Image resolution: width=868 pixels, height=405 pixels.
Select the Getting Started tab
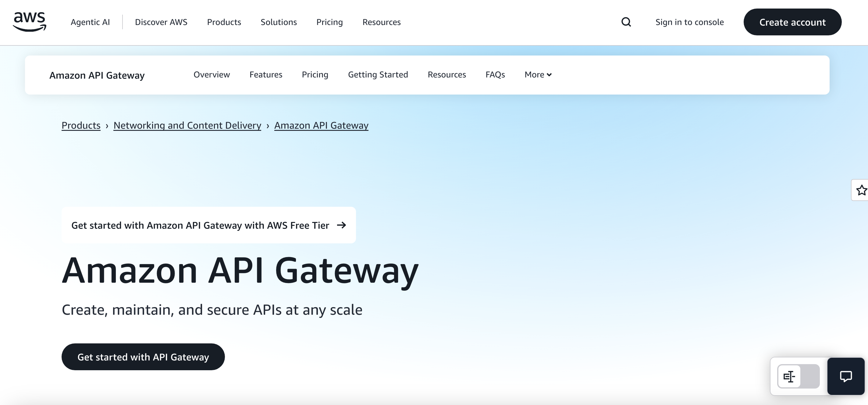[378, 74]
